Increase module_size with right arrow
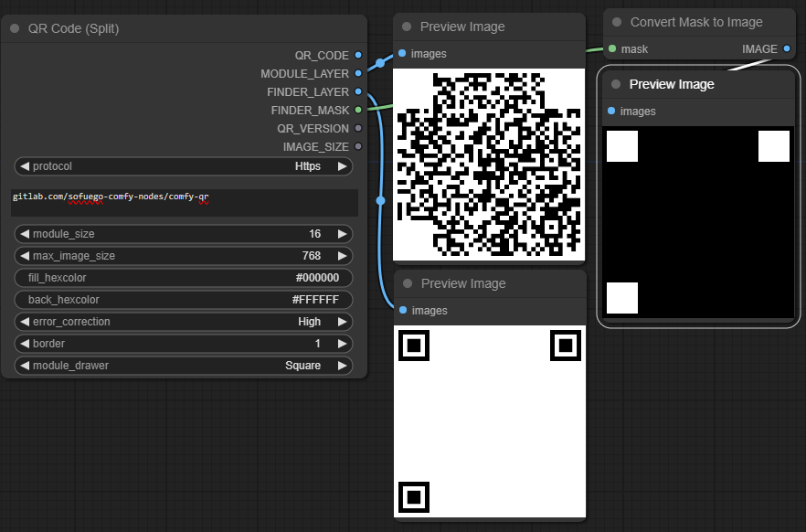This screenshot has width=806, height=532. tap(343, 234)
